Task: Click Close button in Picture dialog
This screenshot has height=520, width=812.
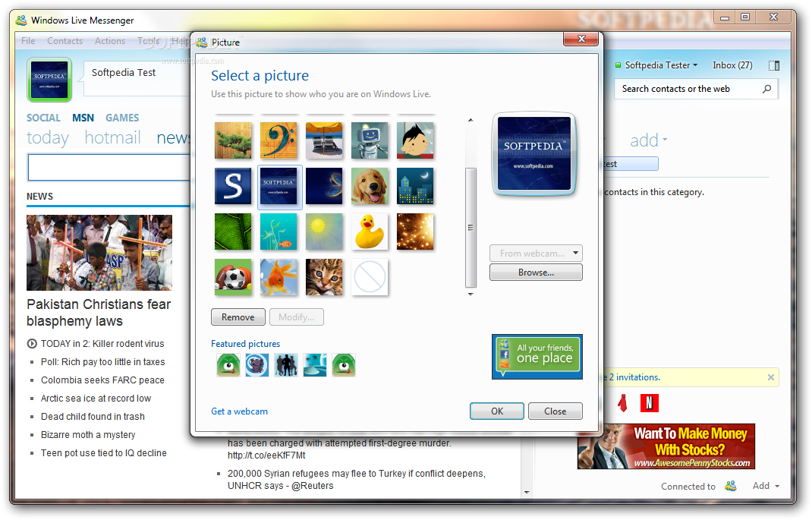Action: pos(555,411)
